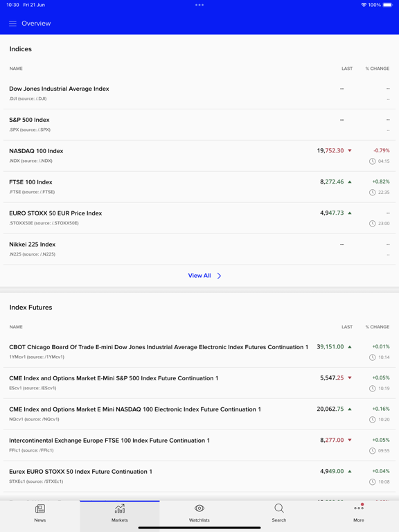Click FTSE 100 last price 8,272.46

click(332, 182)
